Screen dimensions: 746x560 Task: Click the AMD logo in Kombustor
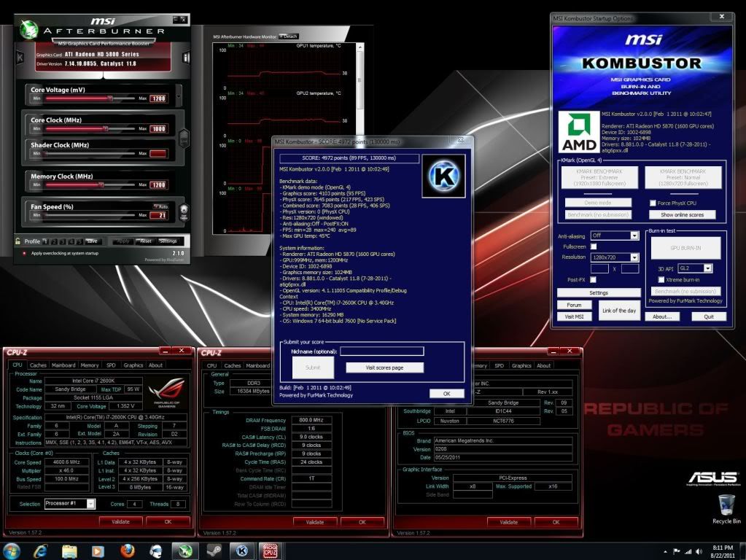coord(578,132)
